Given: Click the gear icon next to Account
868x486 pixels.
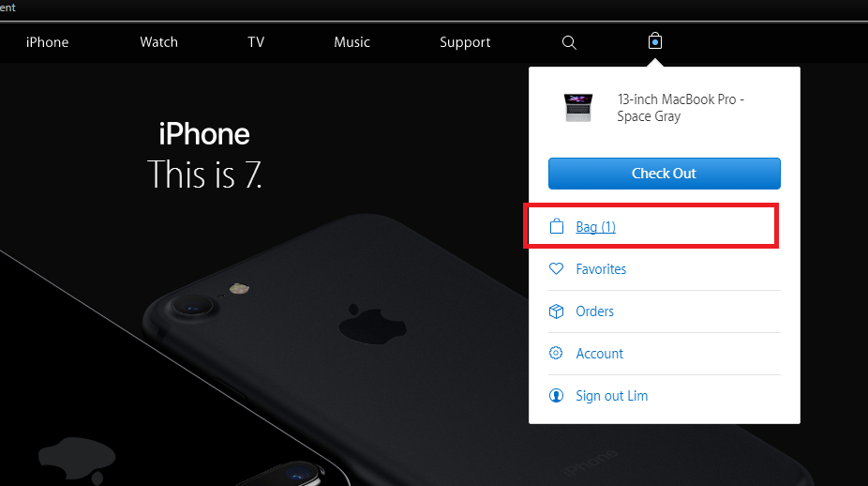Looking at the screenshot, I should 556,353.
